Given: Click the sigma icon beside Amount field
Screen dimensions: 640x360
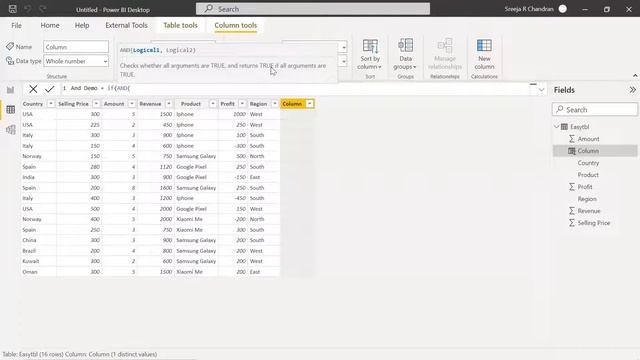Looking at the screenshot, I should 572,139.
